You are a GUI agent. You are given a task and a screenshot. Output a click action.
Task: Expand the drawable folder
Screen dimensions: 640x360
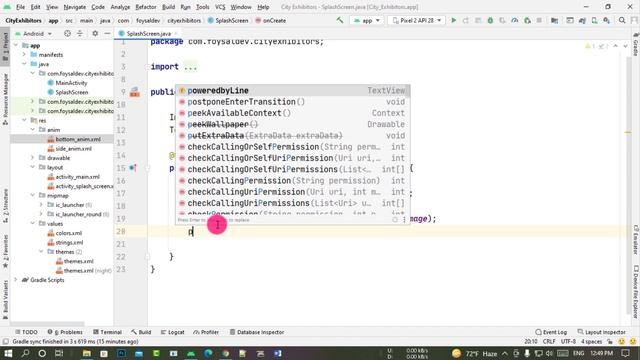click(33, 158)
